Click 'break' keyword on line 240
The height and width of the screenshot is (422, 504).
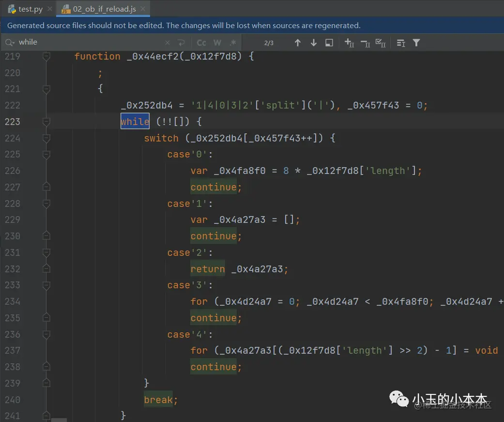point(158,400)
